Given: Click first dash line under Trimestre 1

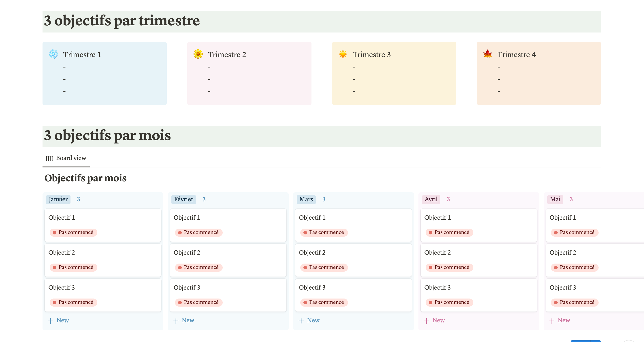Looking at the screenshot, I should [x=64, y=67].
